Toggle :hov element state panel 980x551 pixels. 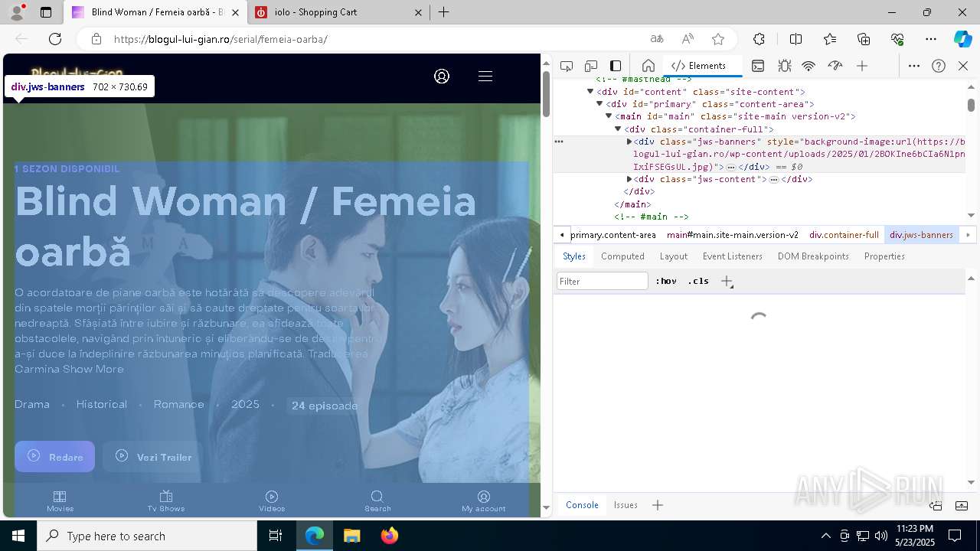click(x=666, y=281)
